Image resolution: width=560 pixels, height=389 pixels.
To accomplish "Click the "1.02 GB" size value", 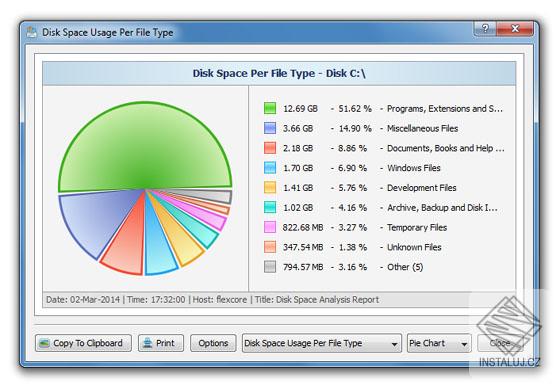I will click(x=298, y=208).
